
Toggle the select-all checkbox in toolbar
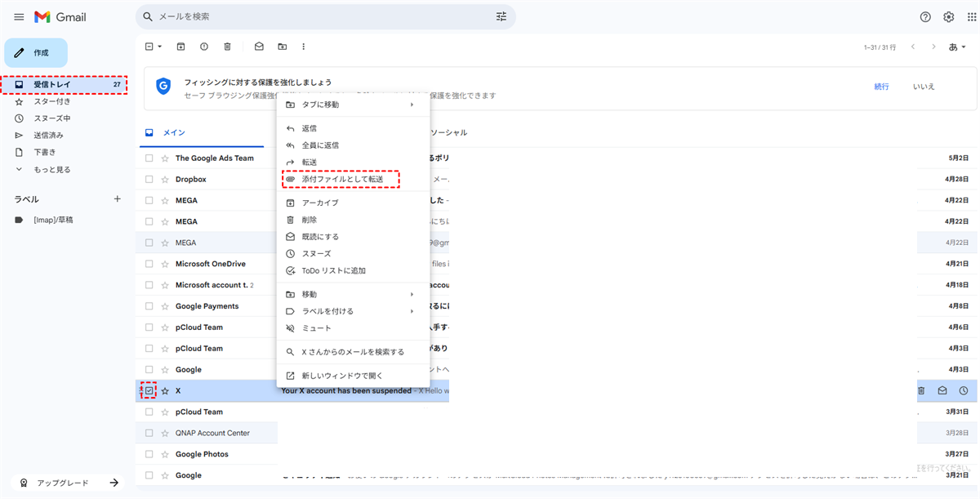[149, 47]
